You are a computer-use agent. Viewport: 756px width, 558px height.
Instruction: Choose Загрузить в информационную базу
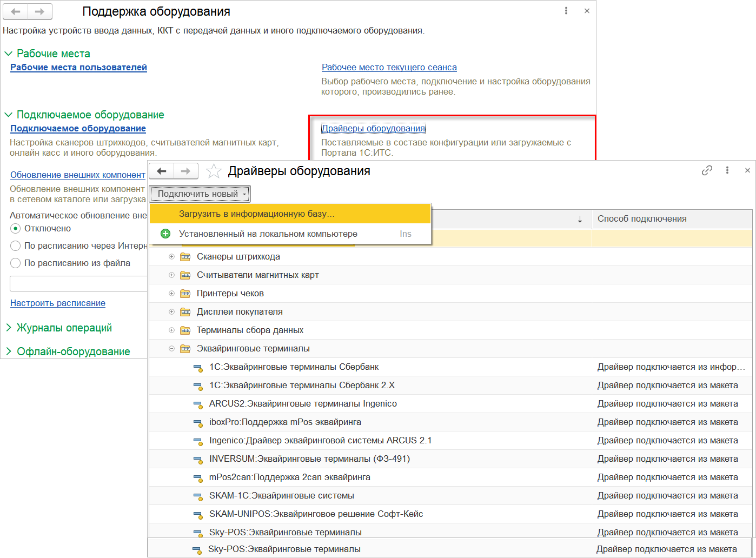click(257, 214)
